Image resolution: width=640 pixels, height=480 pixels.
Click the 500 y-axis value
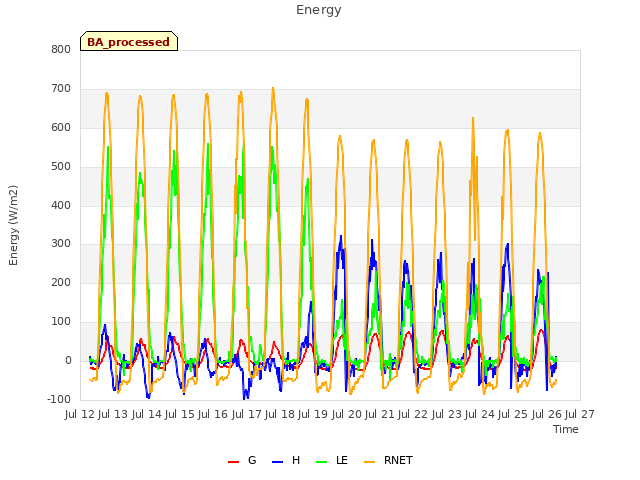pyautogui.click(x=61, y=167)
